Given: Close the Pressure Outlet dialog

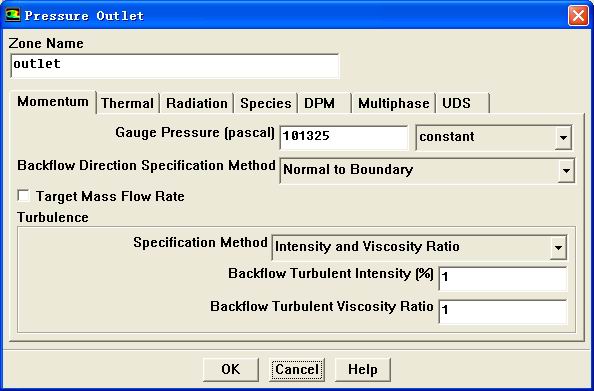Looking at the screenshot, I should point(578,16).
